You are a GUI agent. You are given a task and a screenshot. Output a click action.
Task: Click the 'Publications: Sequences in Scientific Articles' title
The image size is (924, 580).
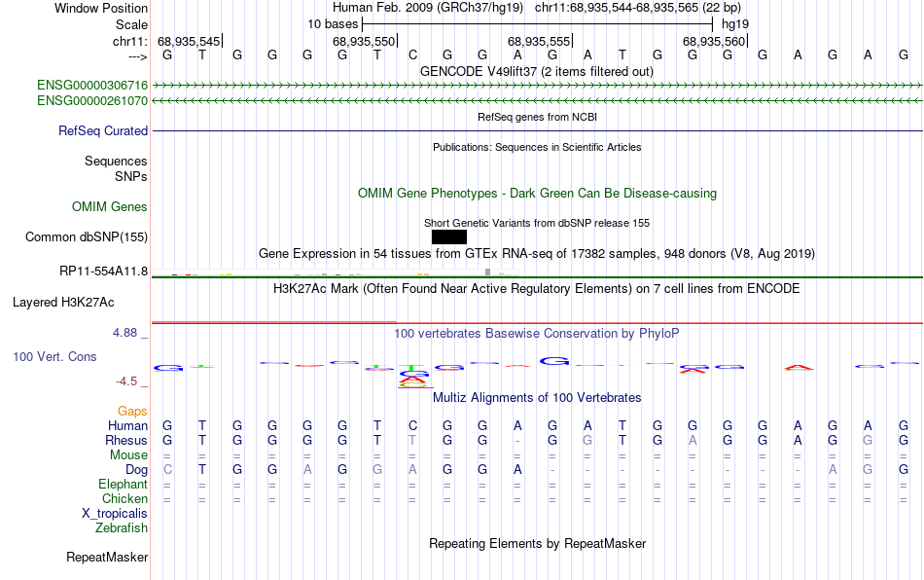537,147
